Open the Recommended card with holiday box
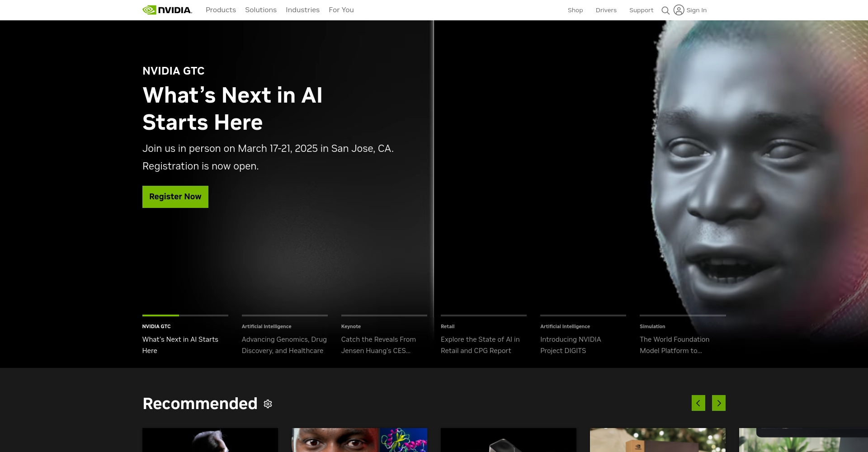This screenshot has width=868, height=452. coord(658,440)
